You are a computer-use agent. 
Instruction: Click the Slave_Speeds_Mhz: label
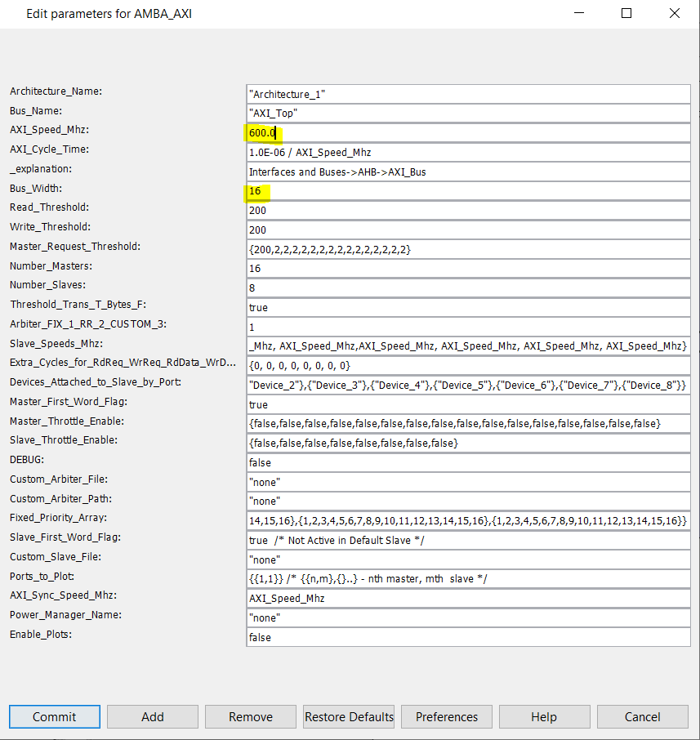(x=56, y=344)
